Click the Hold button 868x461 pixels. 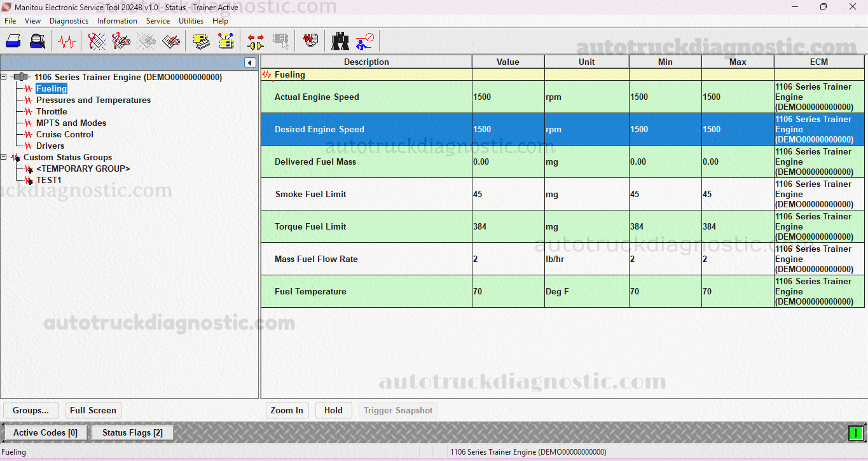(x=333, y=410)
